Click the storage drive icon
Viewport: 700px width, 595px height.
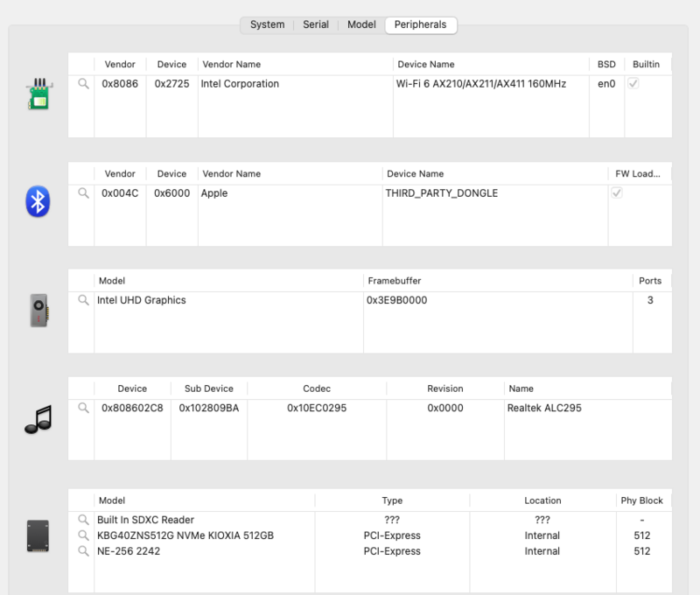tap(38, 534)
